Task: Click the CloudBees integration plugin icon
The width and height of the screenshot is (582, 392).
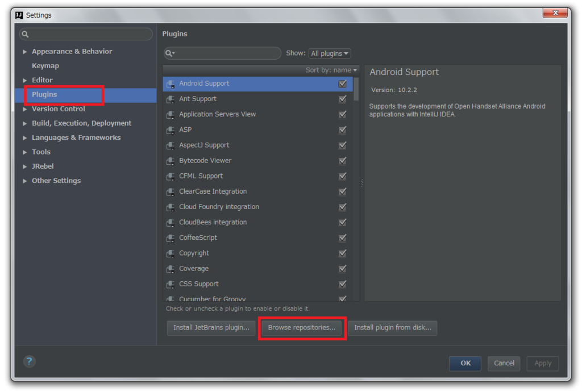Action: [171, 223]
